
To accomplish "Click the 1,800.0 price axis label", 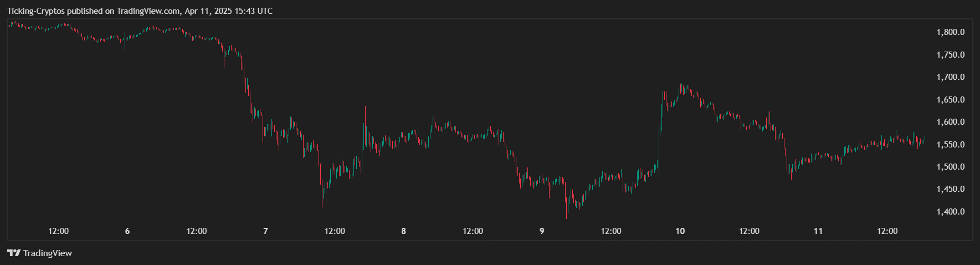I will click(x=951, y=32).
